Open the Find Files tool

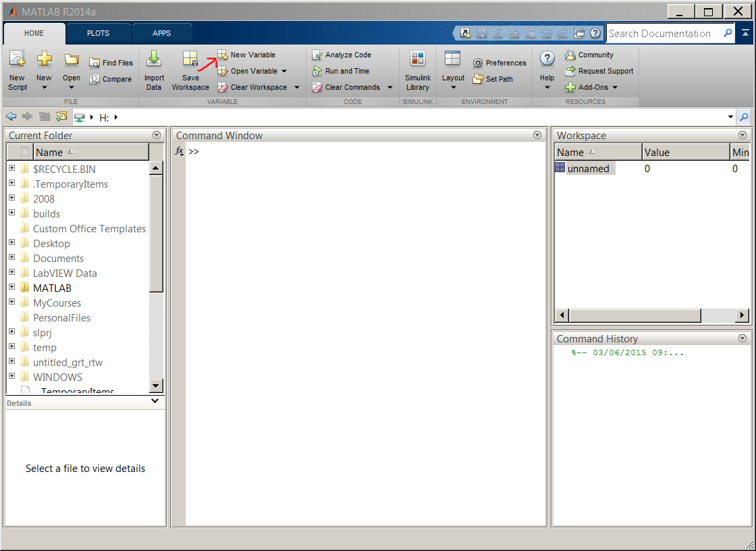(x=111, y=63)
